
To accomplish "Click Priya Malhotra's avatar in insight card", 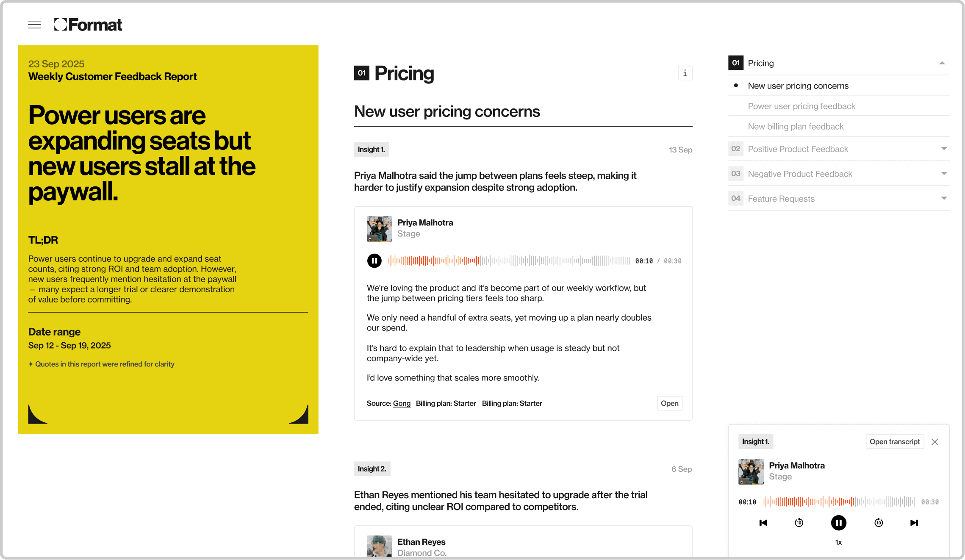I will (379, 229).
